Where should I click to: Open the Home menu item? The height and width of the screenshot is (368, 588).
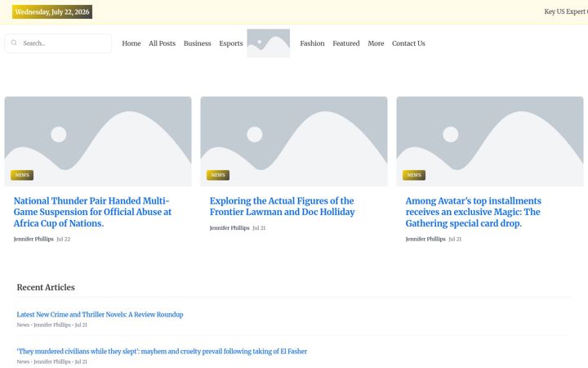coord(131,43)
